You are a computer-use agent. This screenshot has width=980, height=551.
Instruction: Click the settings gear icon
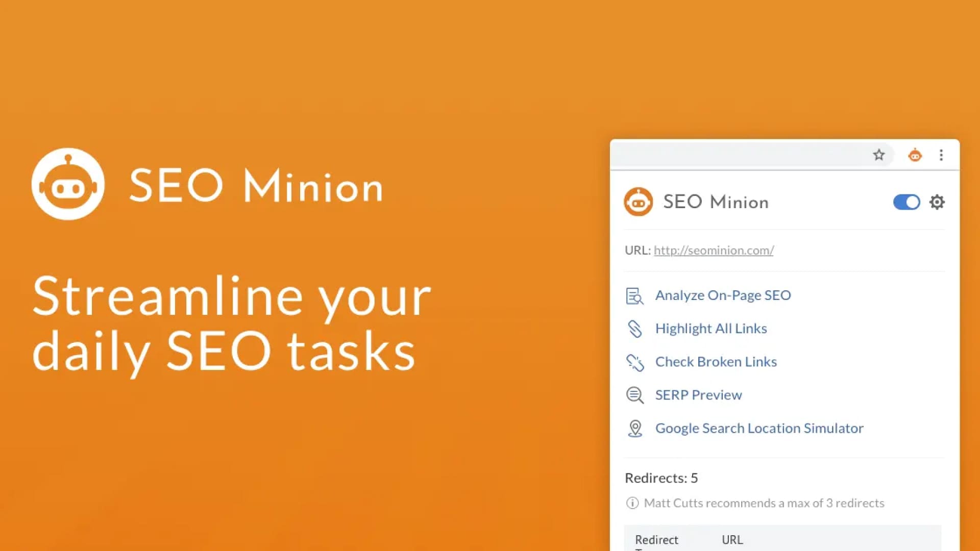[938, 203]
